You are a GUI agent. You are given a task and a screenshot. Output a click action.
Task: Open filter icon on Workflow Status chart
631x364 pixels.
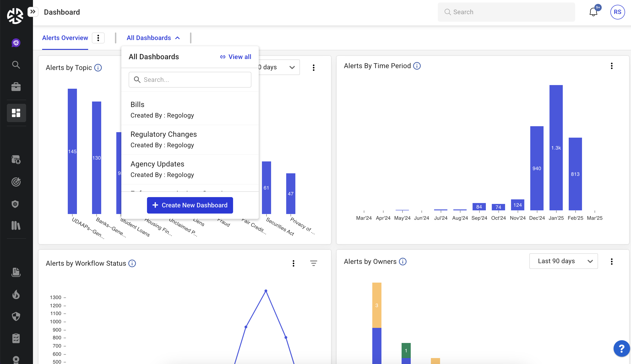[313, 263]
